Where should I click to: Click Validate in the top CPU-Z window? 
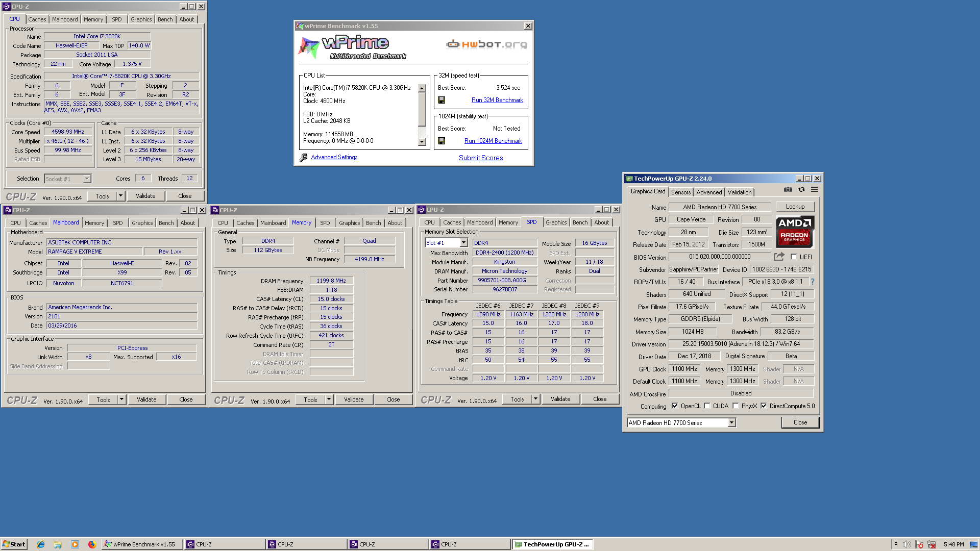point(145,196)
